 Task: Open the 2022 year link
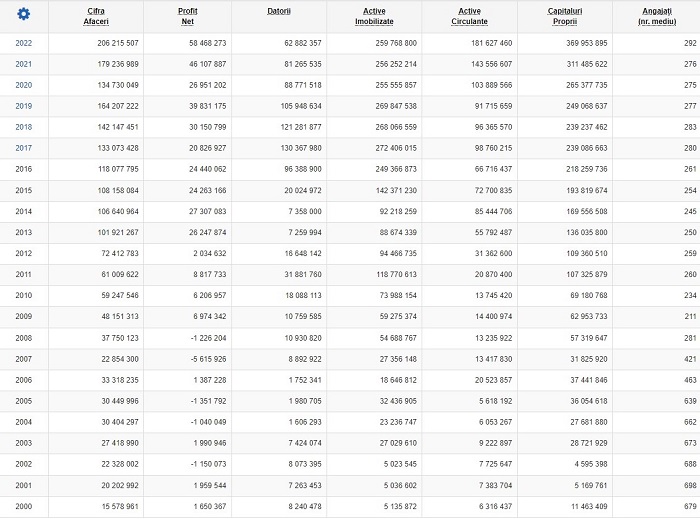24,43
